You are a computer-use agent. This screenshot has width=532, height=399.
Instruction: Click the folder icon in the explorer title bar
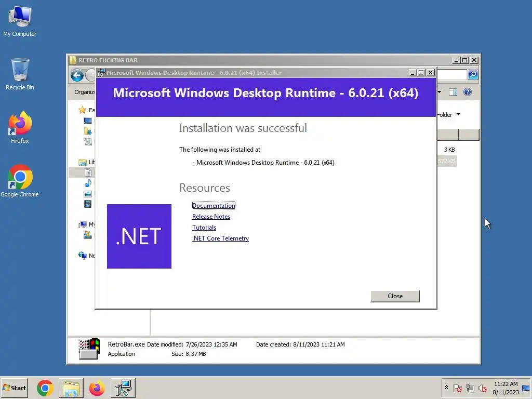coord(73,60)
